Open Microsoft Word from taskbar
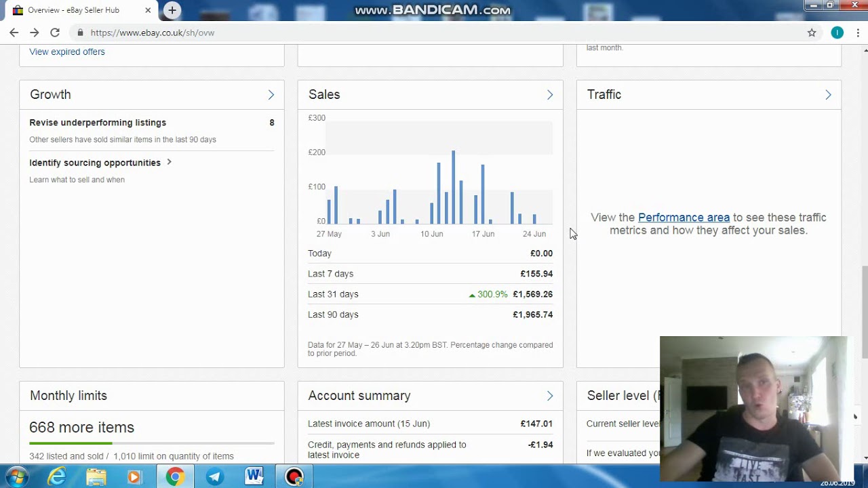Screen dimensions: 868x488 click(x=254, y=477)
